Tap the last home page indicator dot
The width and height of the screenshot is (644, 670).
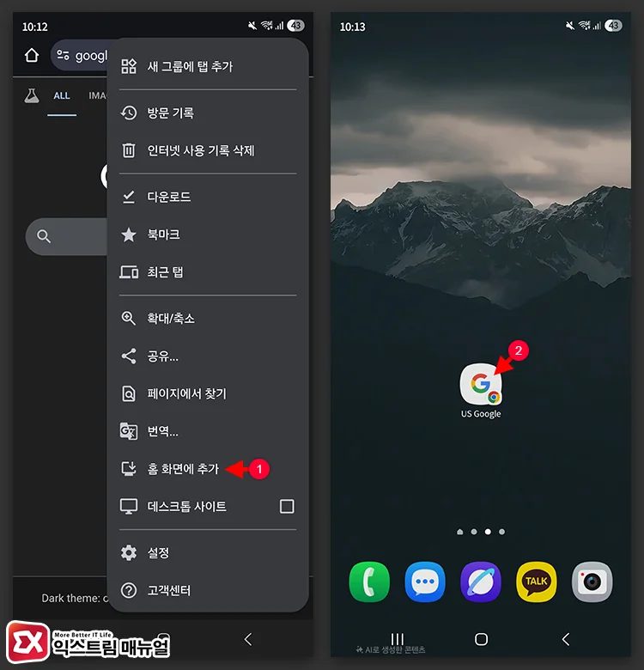click(501, 532)
